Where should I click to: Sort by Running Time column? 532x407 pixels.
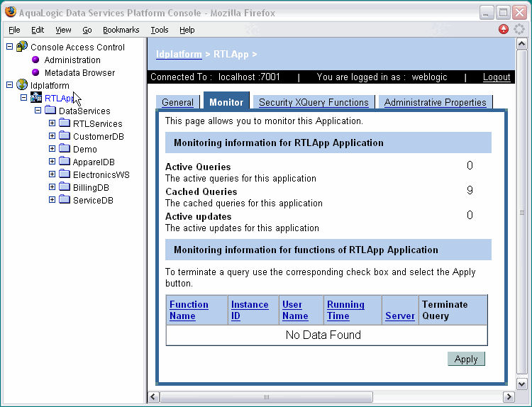pyautogui.click(x=345, y=310)
